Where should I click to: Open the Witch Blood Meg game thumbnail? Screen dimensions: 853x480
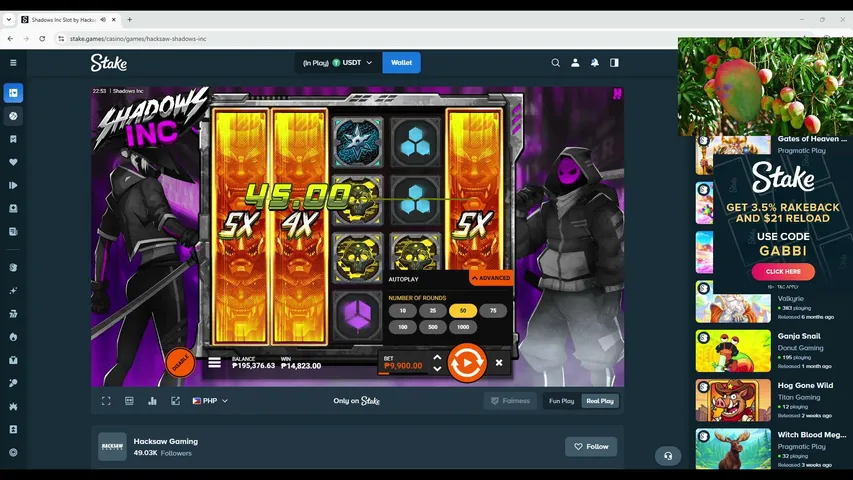point(733,449)
